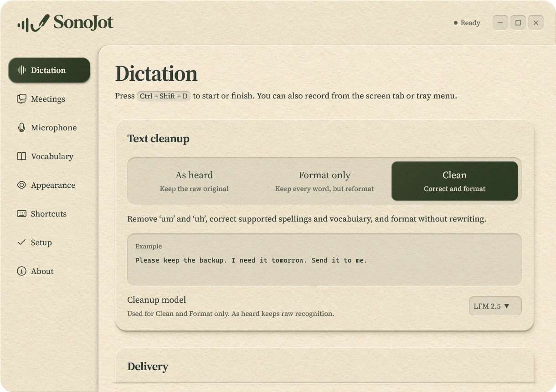
Task: Click the 'Delivery' section heading
Action: [148, 366]
